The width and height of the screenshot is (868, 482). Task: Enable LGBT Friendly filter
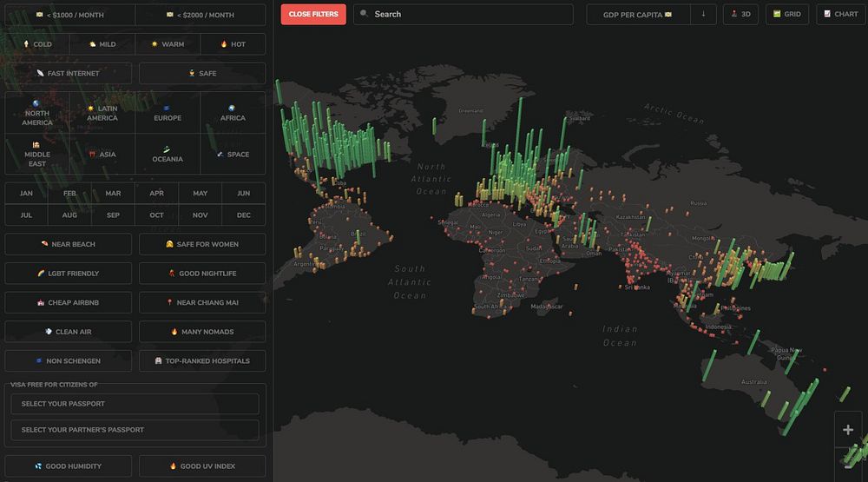click(68, 274)
